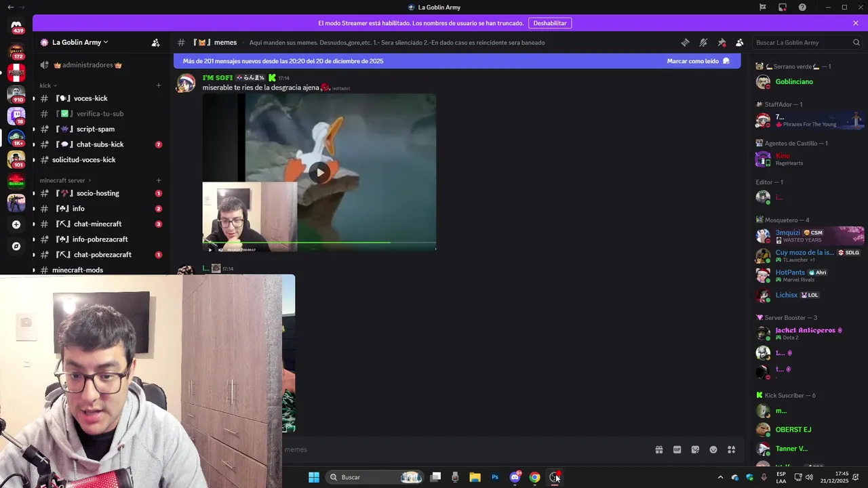Open the emoji picker

click(713, 449)
